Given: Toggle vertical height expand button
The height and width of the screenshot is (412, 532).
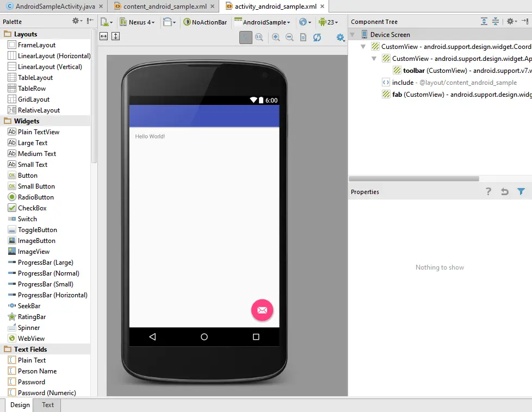Looking at the screenshot, I should click(x=115, y=36).
